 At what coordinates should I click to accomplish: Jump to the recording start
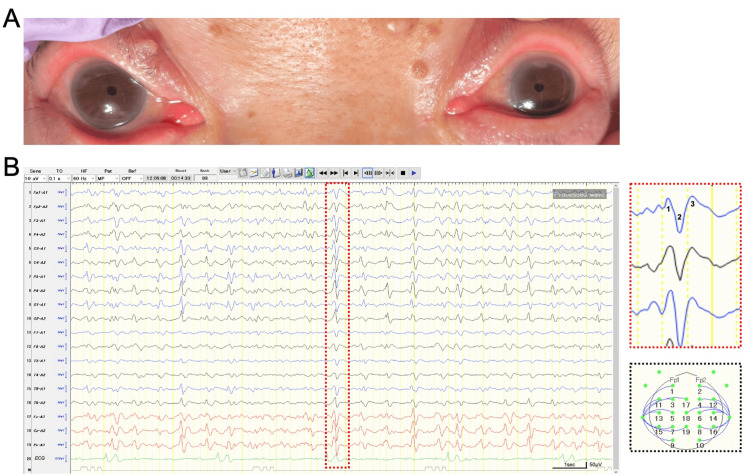[345, 173]
